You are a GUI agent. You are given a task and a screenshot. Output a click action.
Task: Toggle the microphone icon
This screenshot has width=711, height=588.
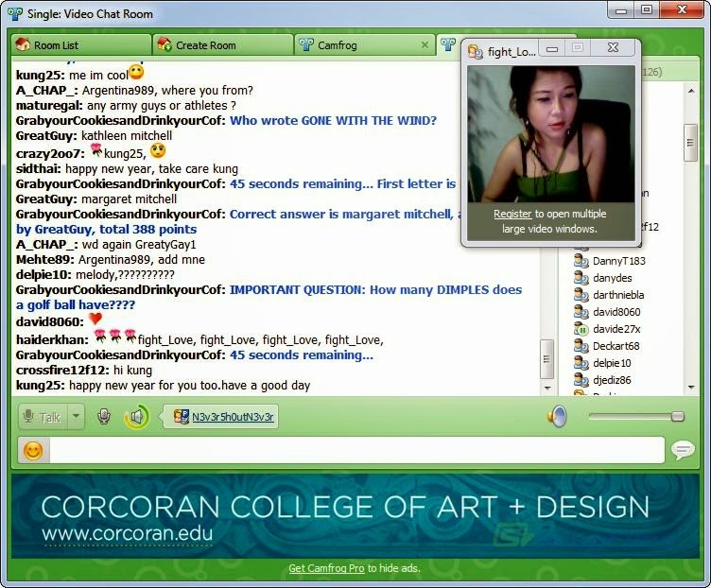pos(104,416)
